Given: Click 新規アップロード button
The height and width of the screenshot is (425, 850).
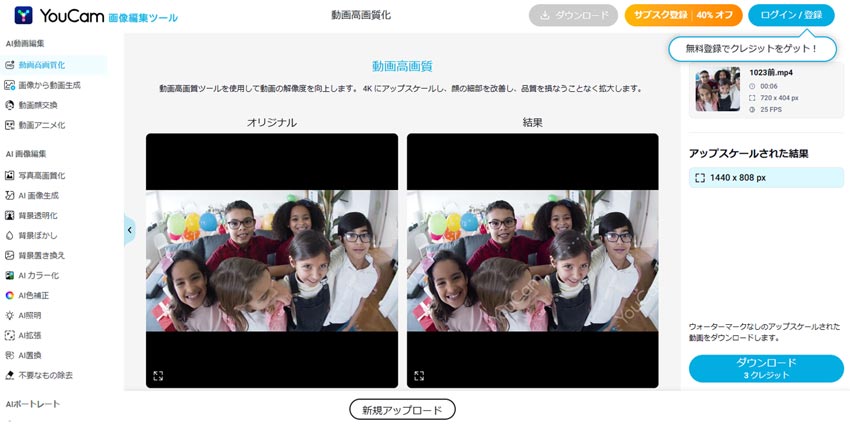Looking at the screenshot, I should coord(402,410).
